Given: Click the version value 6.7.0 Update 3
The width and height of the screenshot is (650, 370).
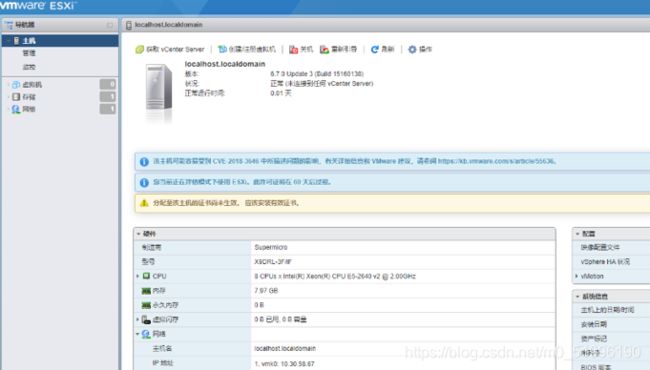Looking at the screenshot, I should pyautogui.click(x=317, y=74).
